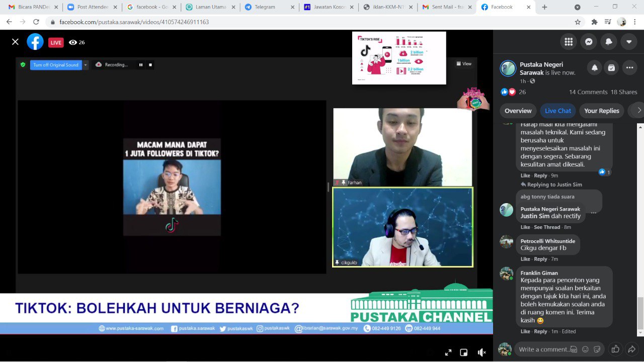Toggle live notifications bell for Pustaka Negeri Sarawak
644x362 pixels.
coord(595,68)
